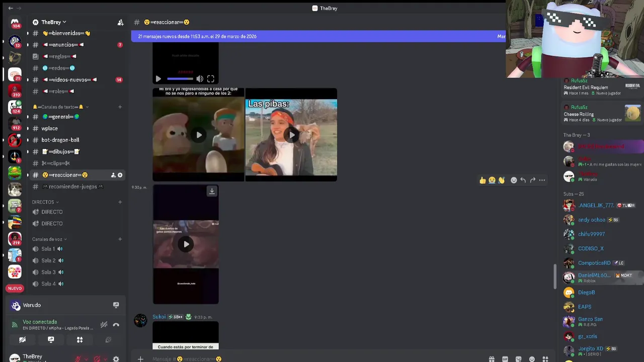The height and width of the screenshot is (362, 644).
Task: Open videos-nuevos channel
Action: tap(75, 79)
